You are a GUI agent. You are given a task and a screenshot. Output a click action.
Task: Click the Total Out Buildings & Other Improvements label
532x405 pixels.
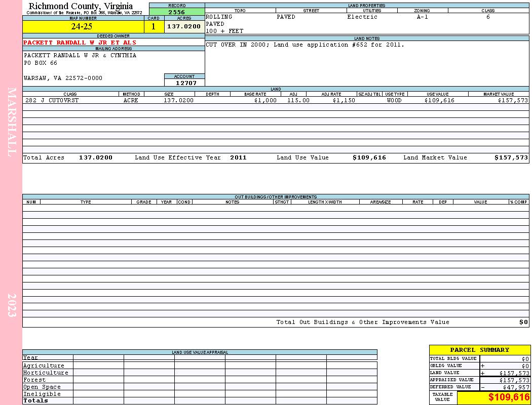click(363, 322)
